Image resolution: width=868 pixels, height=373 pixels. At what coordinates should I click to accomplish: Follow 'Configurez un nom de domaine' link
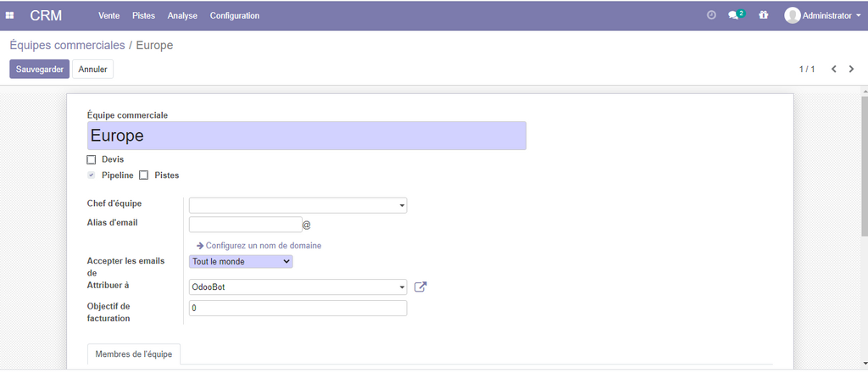click(x=263, y=246)
